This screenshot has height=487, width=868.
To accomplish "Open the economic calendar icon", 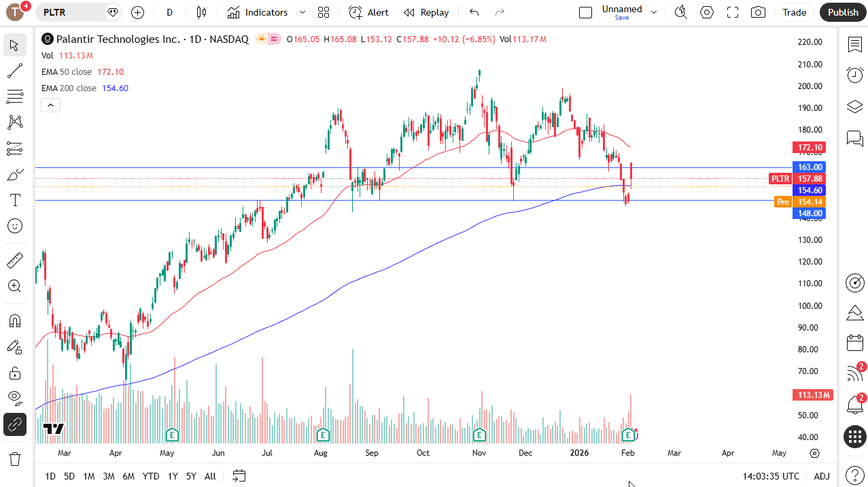I will tap(855, 343).
